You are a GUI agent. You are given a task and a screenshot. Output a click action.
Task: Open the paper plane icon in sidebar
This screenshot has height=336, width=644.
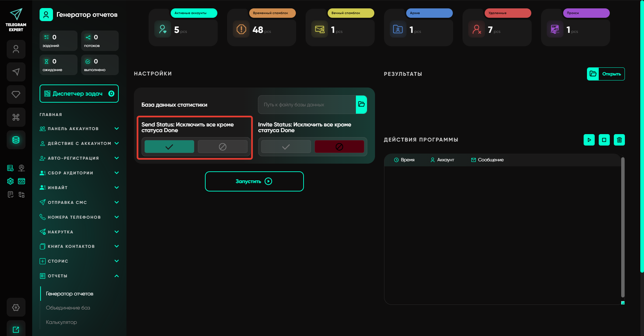coord(16,72)
